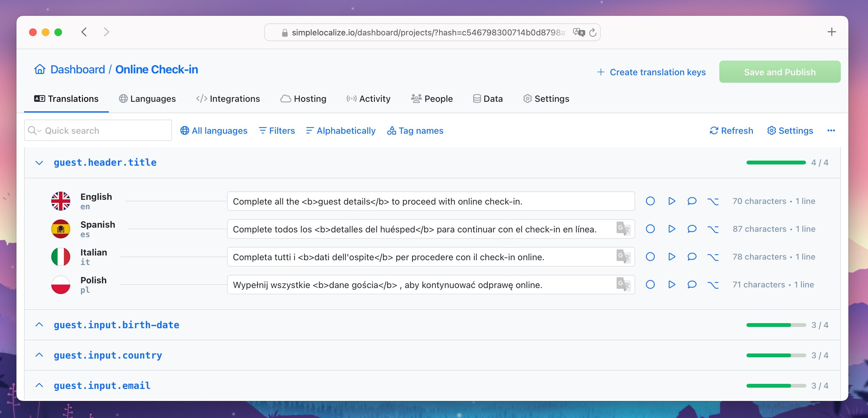Click the option-key icon on the Spanish row

pyautogui.click(x=713, y=229)
